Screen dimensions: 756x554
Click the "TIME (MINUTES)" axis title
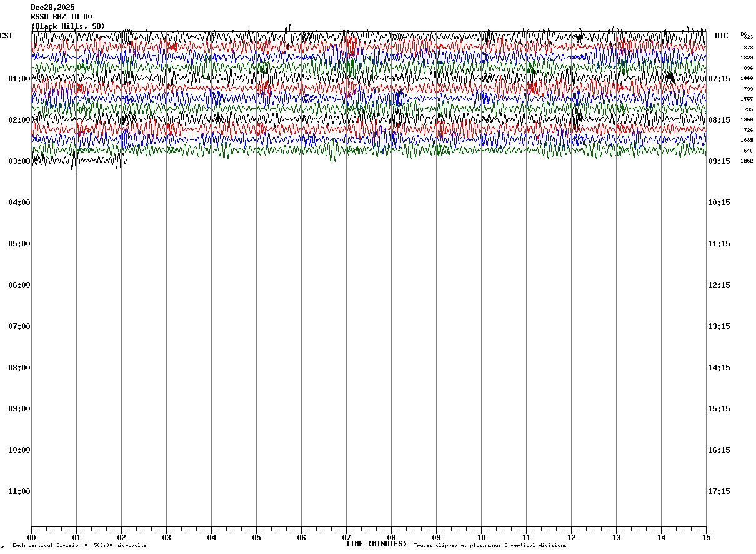pyautogui.click(x=376, y=544)
